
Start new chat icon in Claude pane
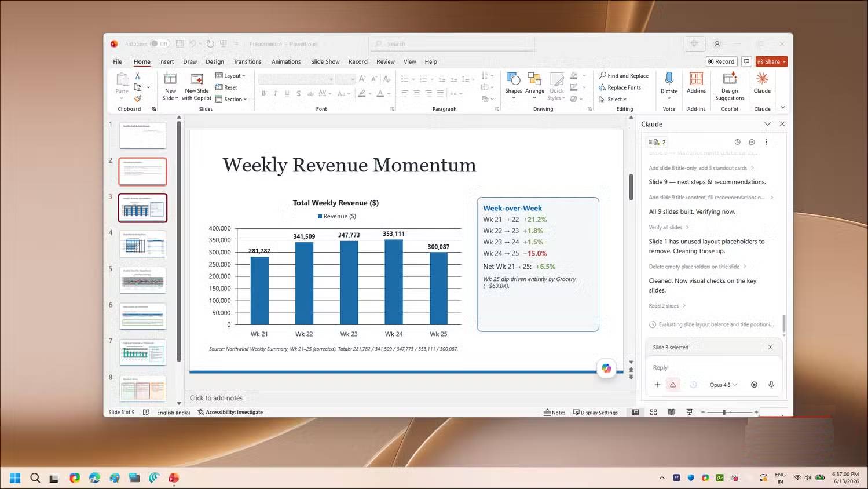[x=752, y=142]
